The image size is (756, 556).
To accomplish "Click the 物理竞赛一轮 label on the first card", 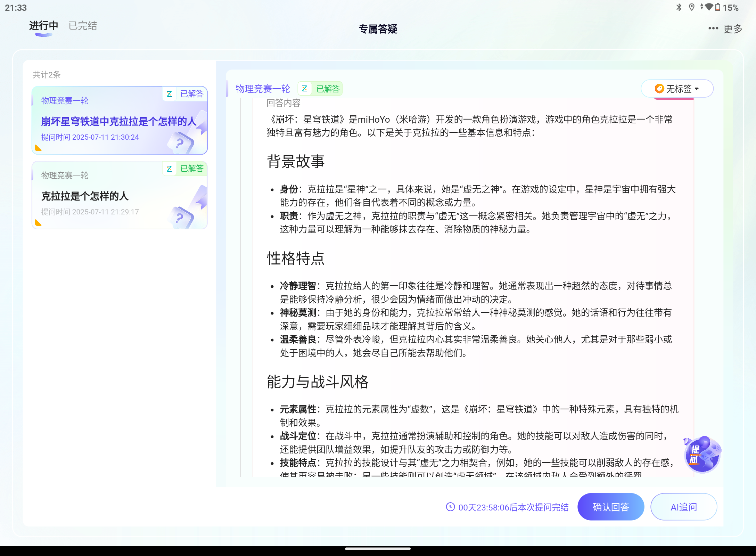I will coord(65,101).
